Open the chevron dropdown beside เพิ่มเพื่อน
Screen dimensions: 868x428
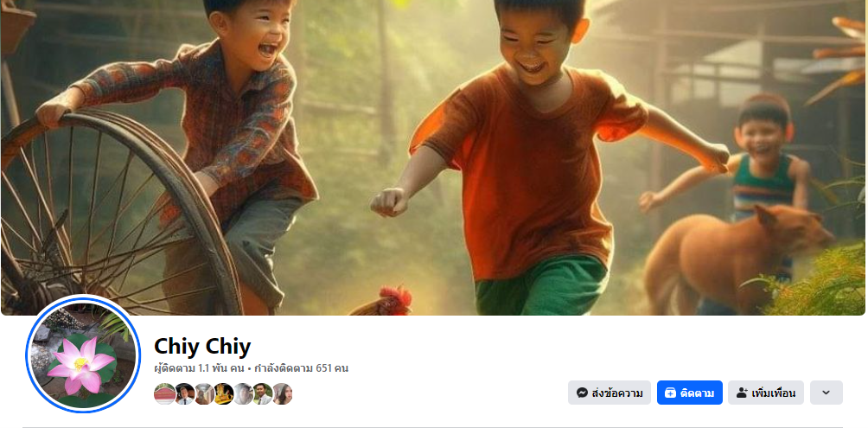[x=826, y=393]
